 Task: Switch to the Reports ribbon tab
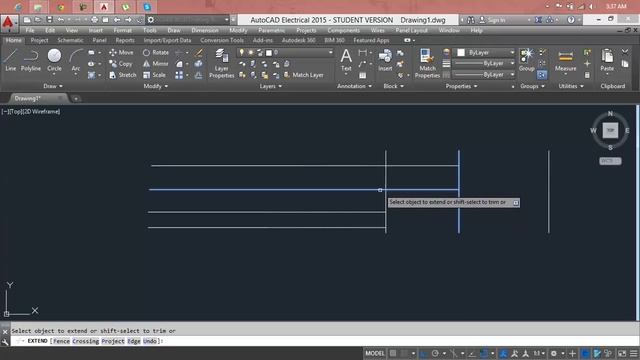click(125, 40)
